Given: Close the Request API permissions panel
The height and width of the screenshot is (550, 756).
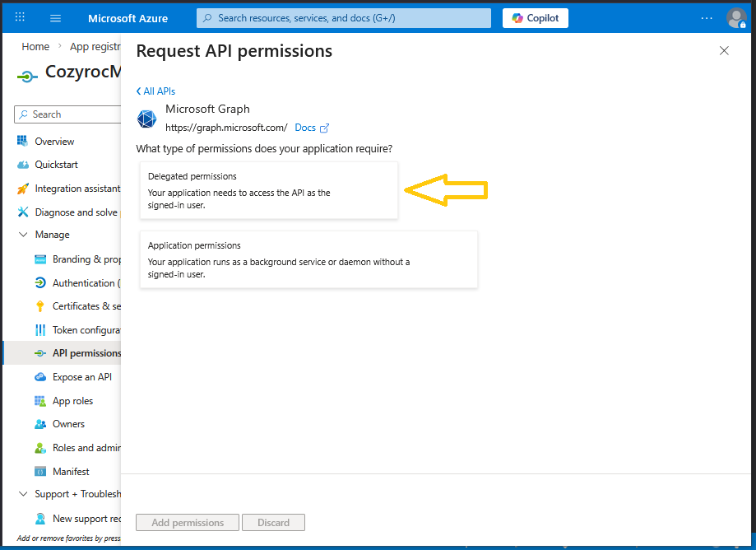Looking at the screenshot, I should [724, 51].
